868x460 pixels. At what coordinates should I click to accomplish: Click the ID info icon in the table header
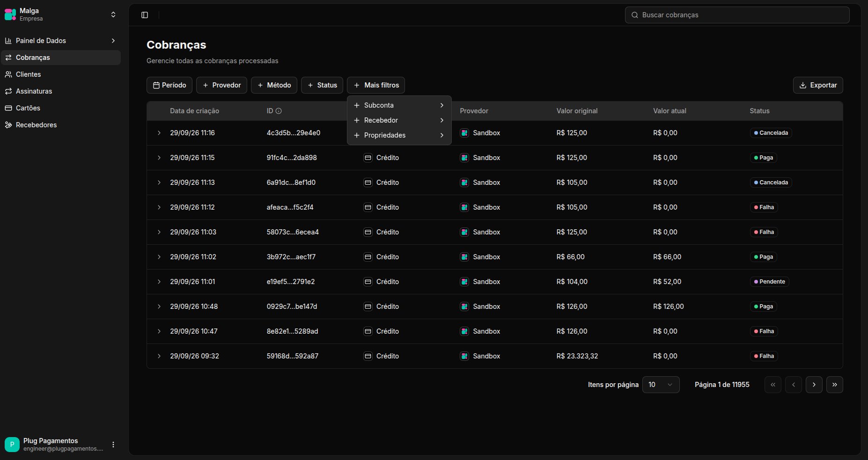click(279, 111)
